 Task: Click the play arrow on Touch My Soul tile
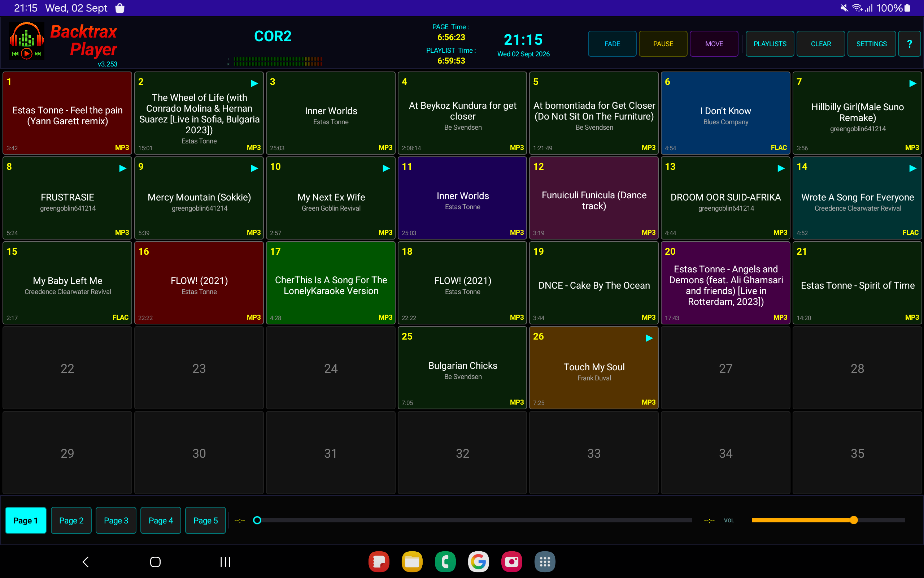[x=649, y=338]
